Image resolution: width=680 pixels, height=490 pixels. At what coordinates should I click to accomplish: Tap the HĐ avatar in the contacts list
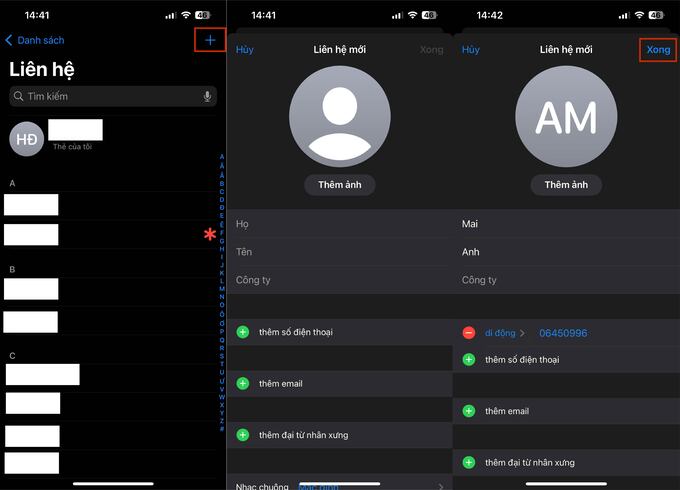[26, 139]
